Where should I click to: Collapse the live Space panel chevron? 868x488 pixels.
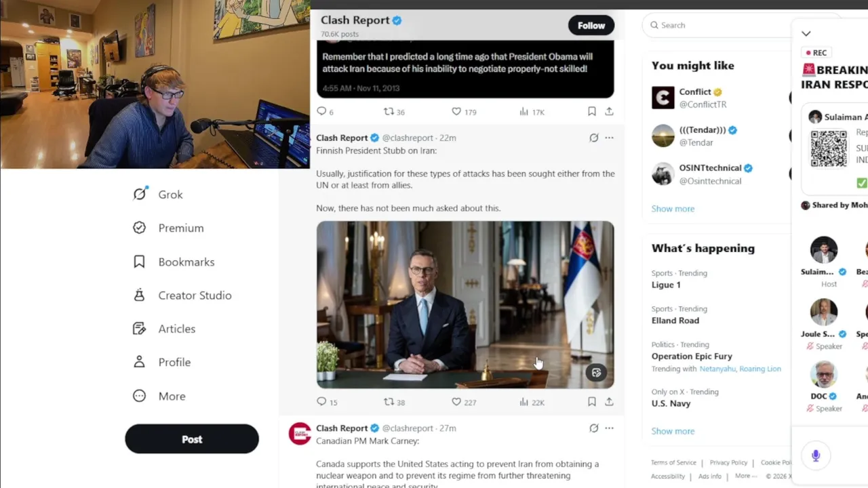[806, 33]
